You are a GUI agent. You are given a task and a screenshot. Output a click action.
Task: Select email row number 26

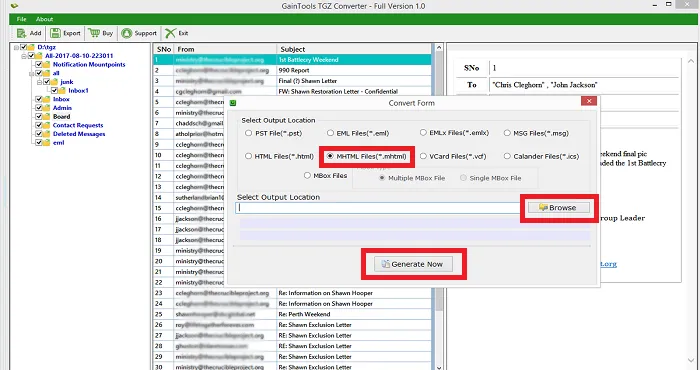pyautogui.click(x=292, y=325)
